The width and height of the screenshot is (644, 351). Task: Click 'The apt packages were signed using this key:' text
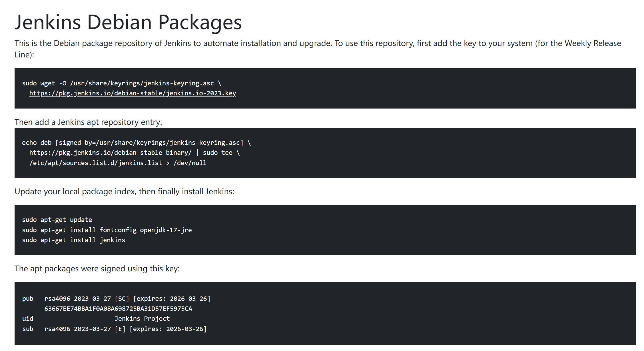point(97,268)
